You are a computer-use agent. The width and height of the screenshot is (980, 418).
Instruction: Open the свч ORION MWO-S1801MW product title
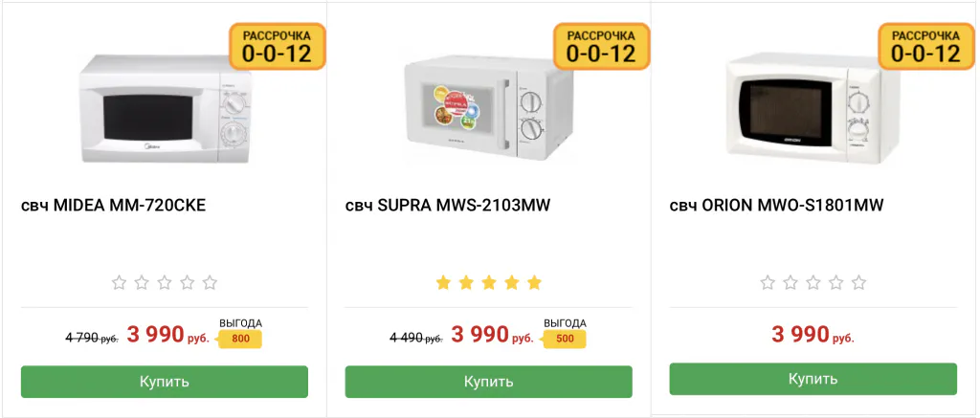[776, 206]
